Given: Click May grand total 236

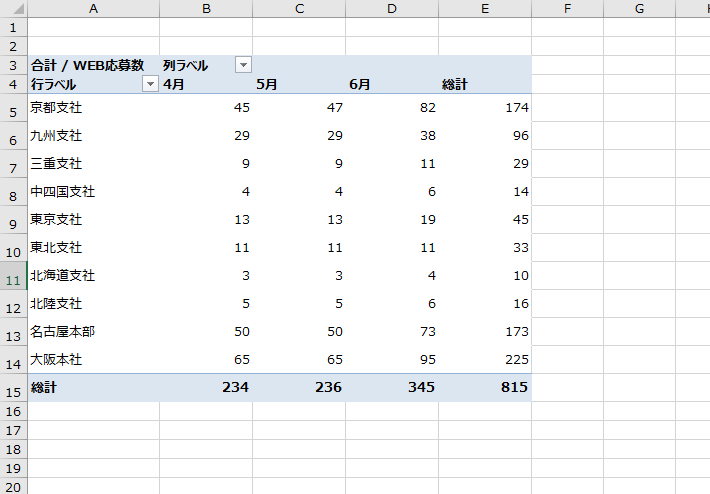Looking at the screenshot, I should point(299,388).
